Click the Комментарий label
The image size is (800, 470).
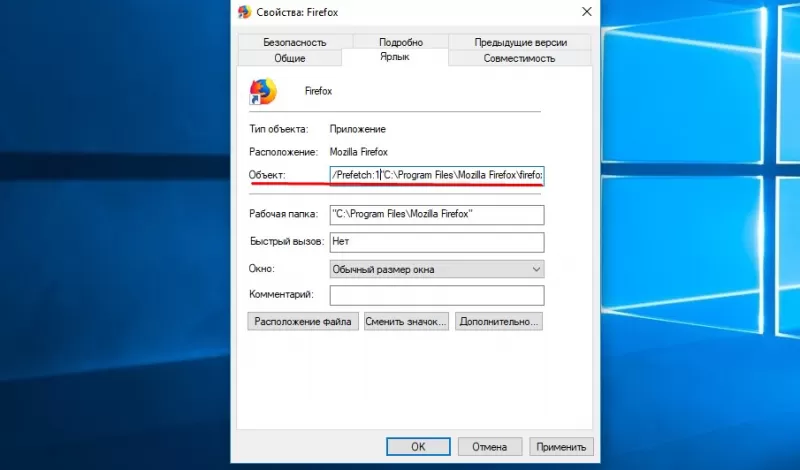coord(281,294)
